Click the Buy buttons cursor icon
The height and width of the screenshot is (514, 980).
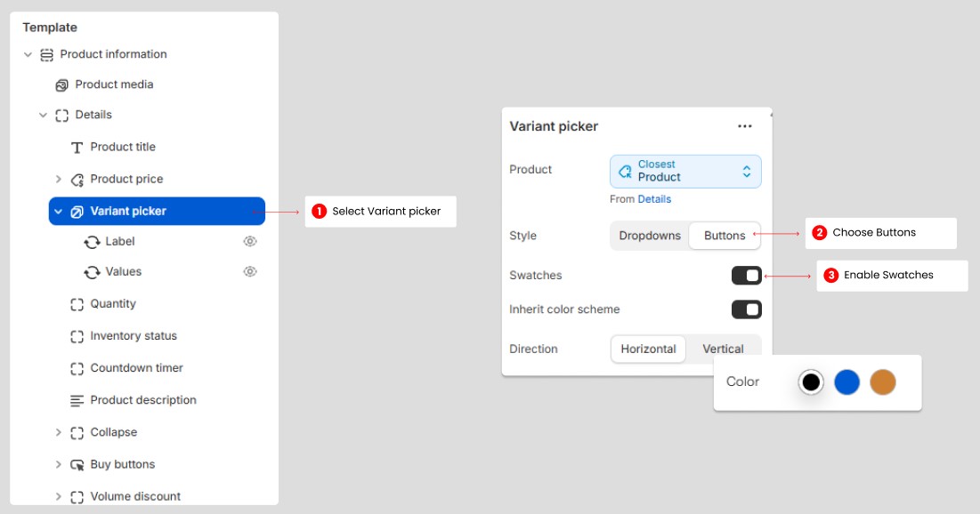point(77,465)
